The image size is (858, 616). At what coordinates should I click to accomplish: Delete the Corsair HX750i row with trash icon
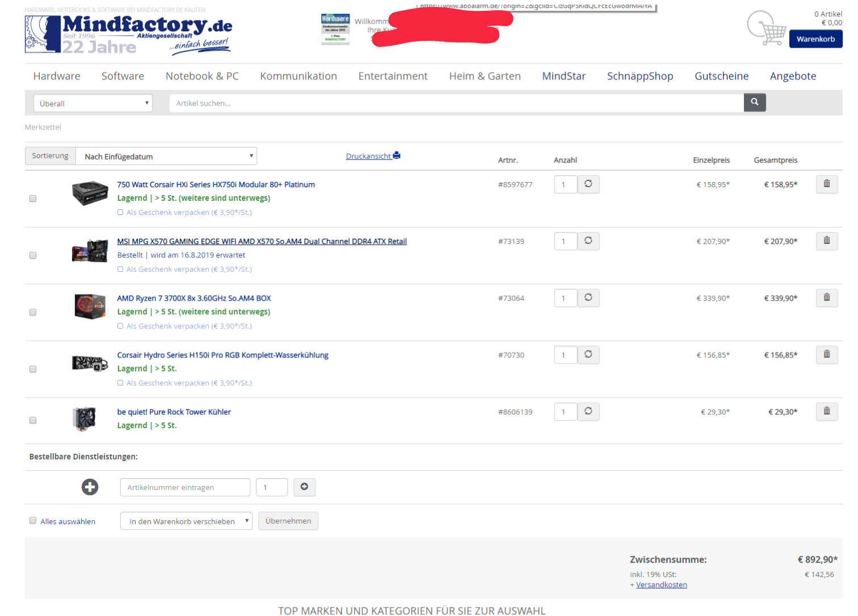(827, 184)
